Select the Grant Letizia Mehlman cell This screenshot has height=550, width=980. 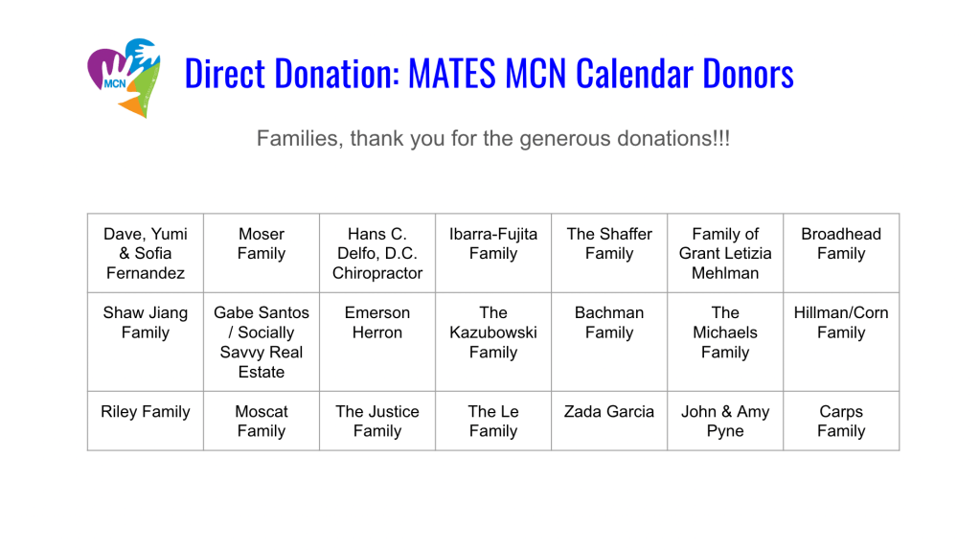click(725, 253)
